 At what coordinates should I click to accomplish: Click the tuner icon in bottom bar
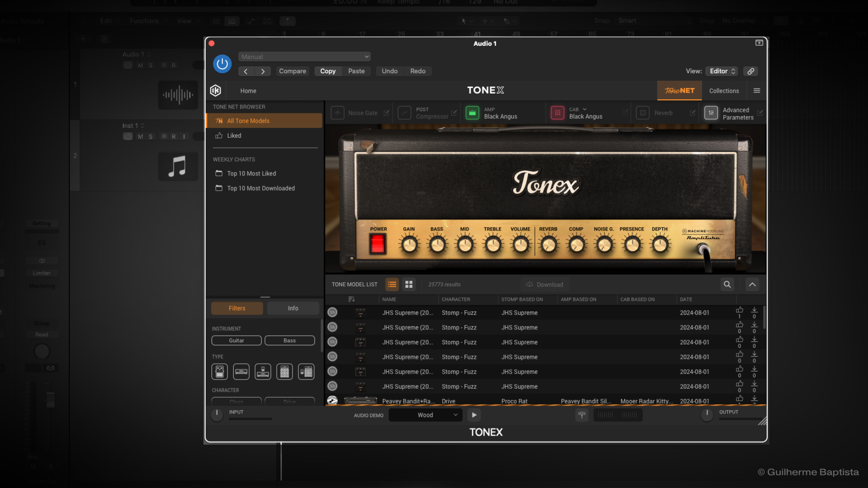(x=582, y=415)
